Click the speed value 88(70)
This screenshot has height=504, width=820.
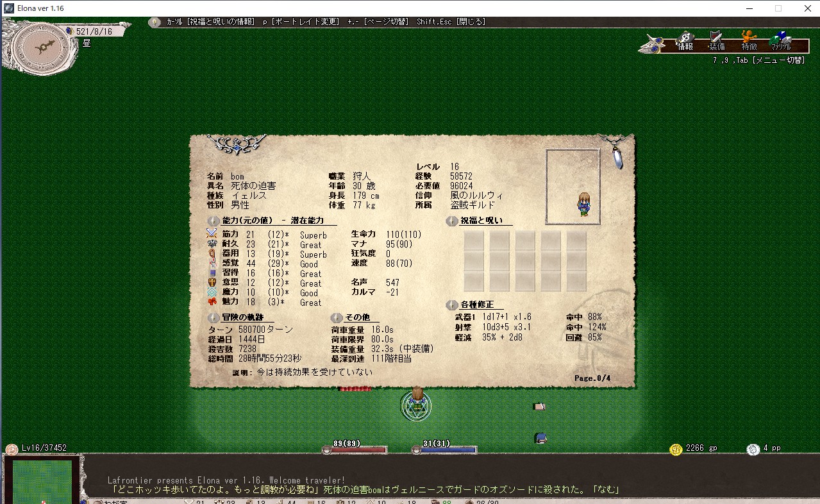click(x=399, y=264)
